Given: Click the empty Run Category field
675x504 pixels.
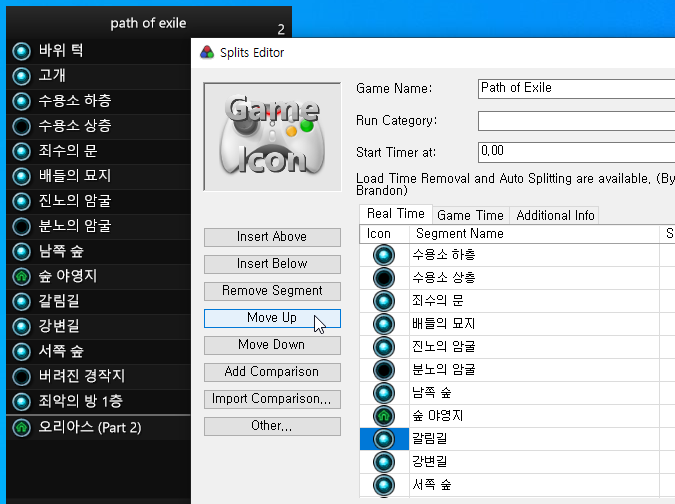Looking at the screenshot, I should pos(576,121).
